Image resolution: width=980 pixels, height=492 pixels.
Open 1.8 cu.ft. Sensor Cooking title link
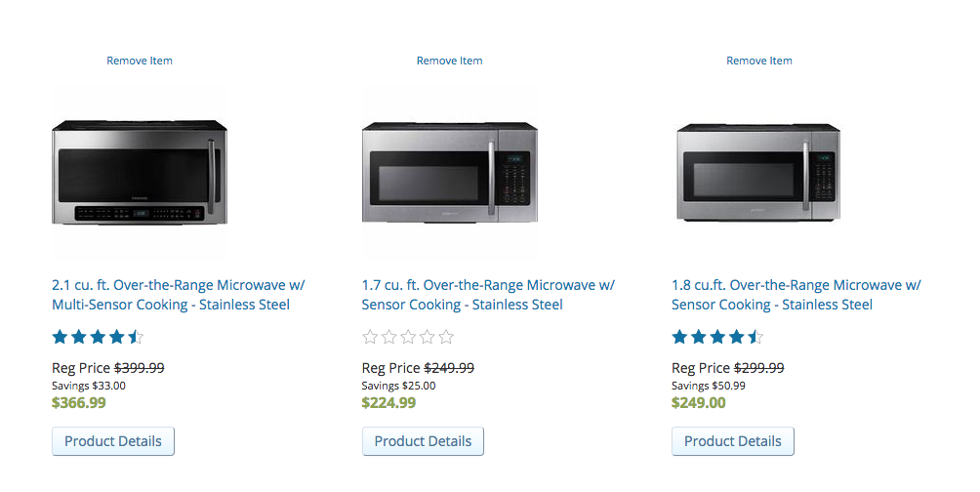point(796,295)
